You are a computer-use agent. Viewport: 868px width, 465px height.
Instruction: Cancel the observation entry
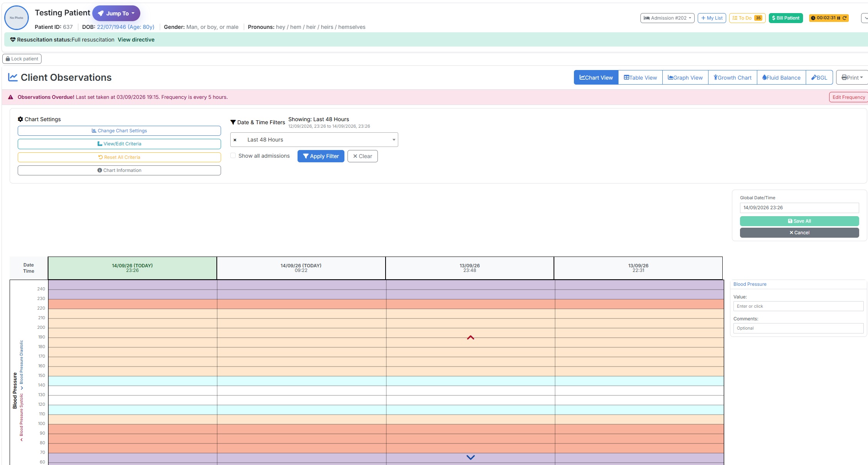click(x=799, y=233)
